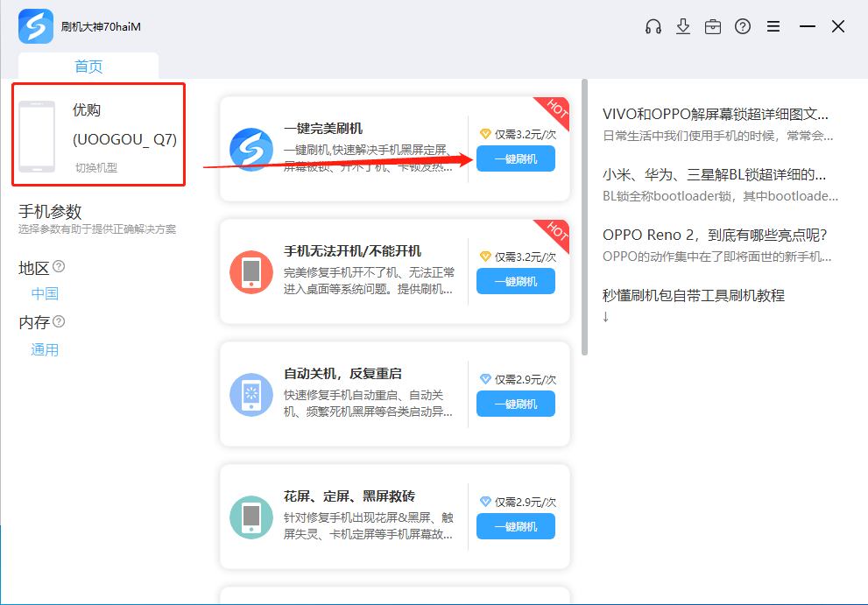Open article 秒懂刷机包自带工具刷机教程

(694, 296)
